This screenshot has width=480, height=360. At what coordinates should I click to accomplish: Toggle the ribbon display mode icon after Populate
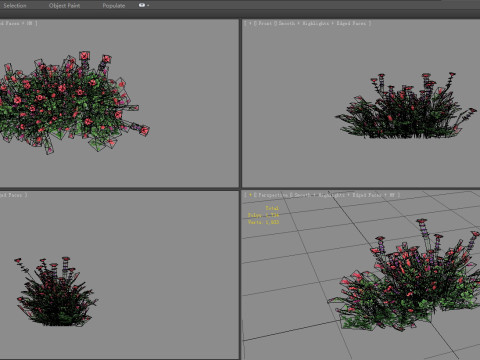[143, 5]
